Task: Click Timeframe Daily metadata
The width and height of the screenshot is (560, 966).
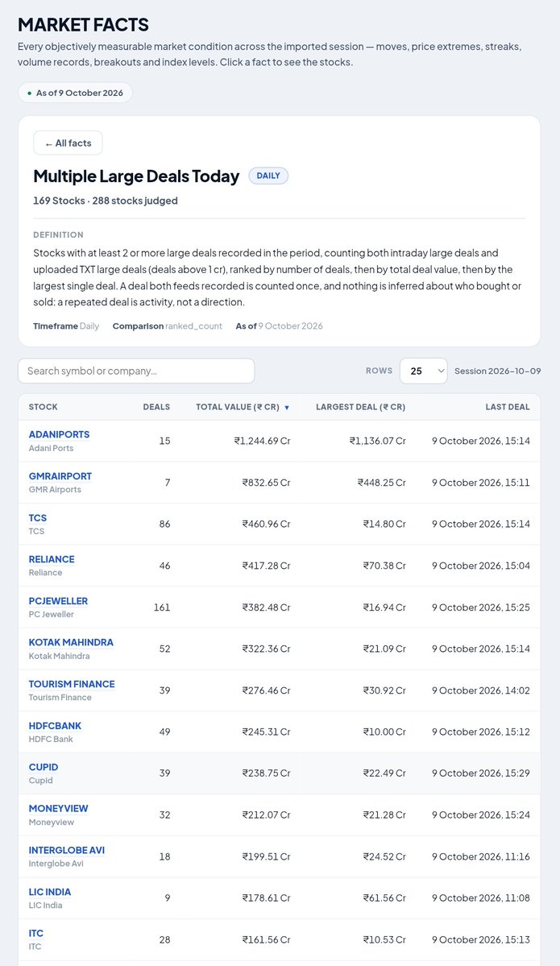Action: [x=66, y=326]
